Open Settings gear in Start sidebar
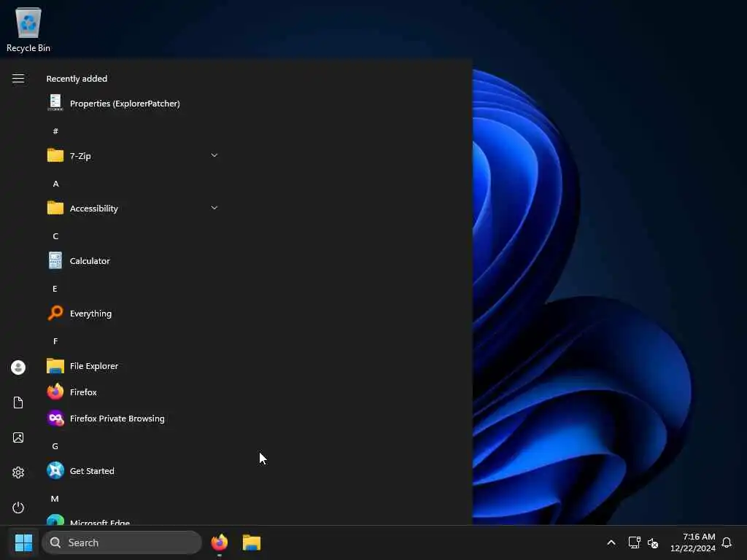 18,472
